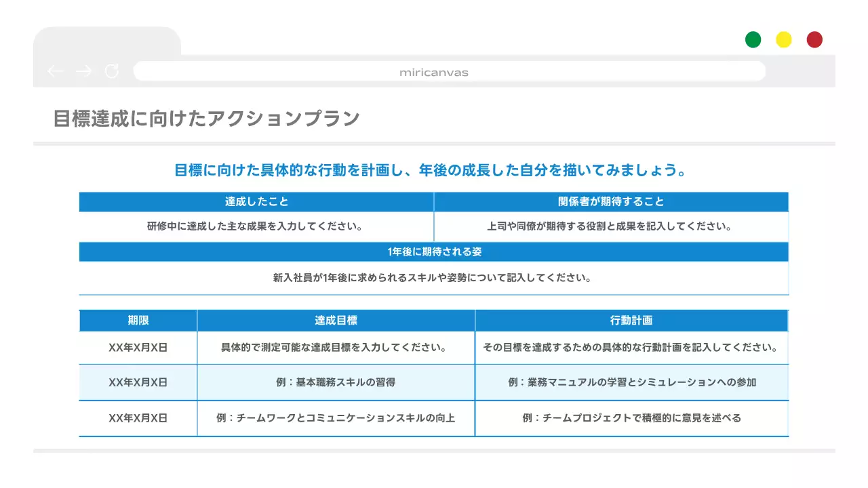
Task: Click the yellow traffic light window icon
Action: (783, 39)
